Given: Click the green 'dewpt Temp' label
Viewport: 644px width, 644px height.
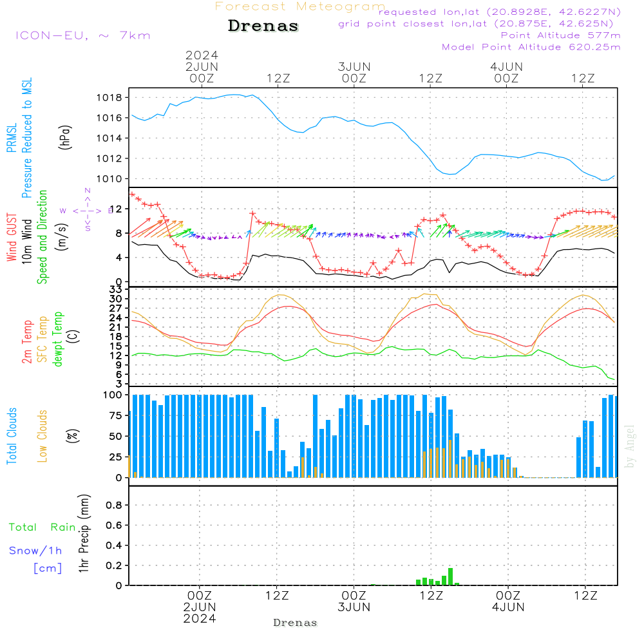Looking at the screenshot, I should 57,339.
